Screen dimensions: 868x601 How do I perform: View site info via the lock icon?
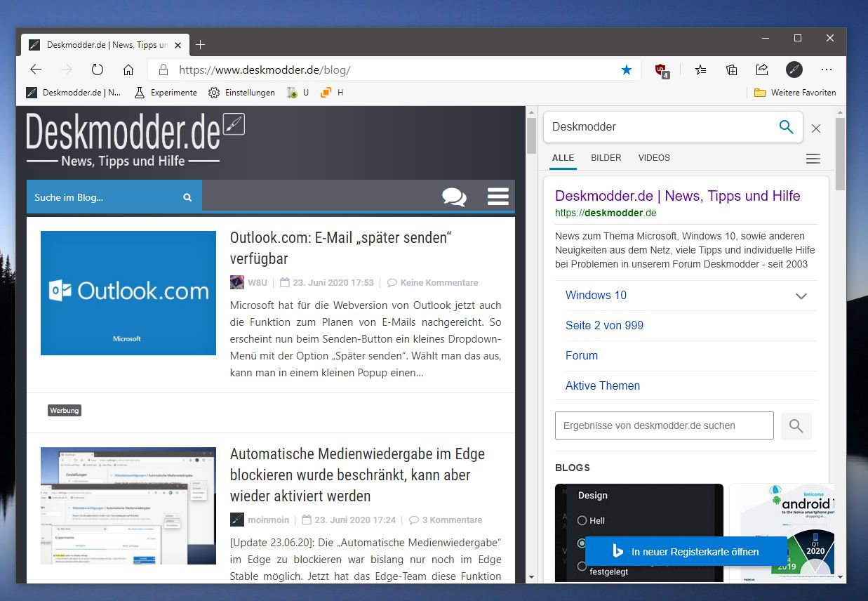click(163, 70)
